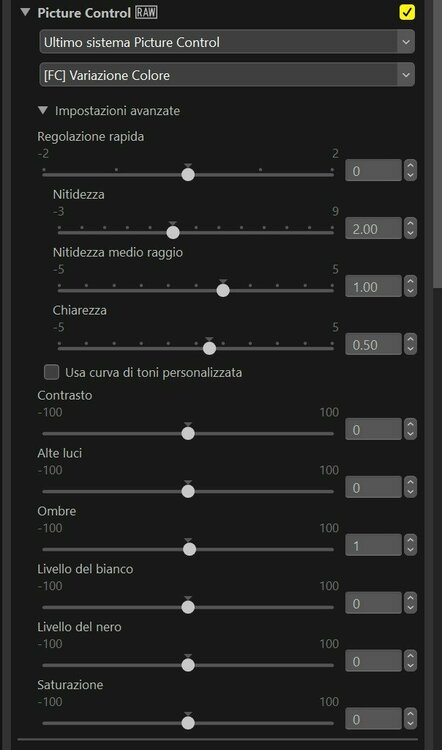Click the Livello del bianco slider handle

tap(188, 607)
